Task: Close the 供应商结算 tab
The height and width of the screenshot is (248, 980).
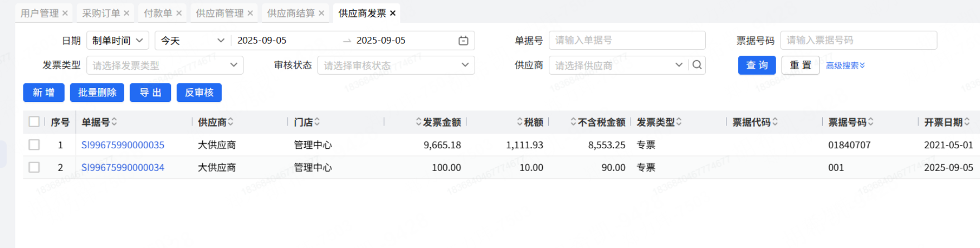Action: coord(321,13)
